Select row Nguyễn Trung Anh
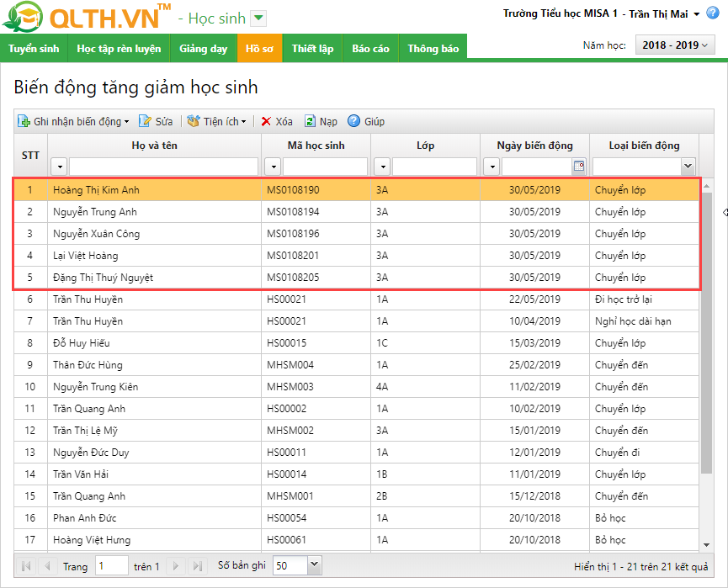 click(356, 212)
